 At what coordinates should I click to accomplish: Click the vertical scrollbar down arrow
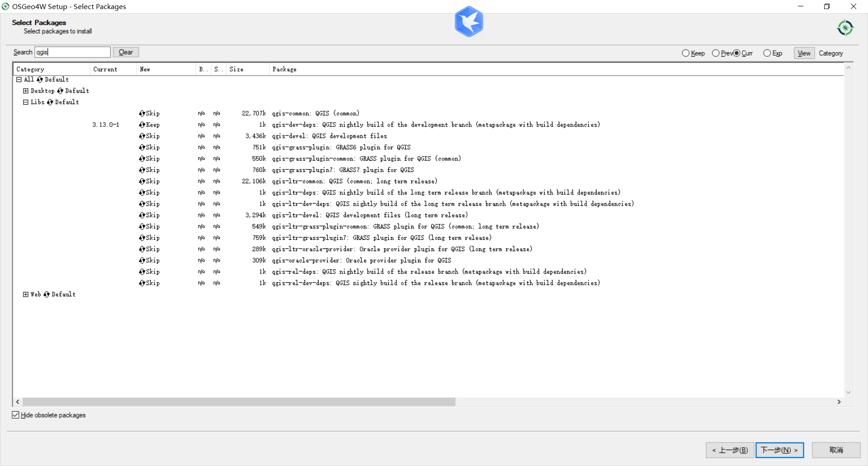pyautogui.click(x=849, y=392)
